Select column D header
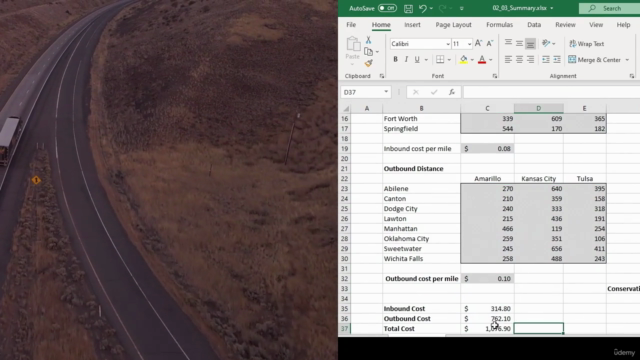This screenshot has height=360, width=640. (538, 108)
